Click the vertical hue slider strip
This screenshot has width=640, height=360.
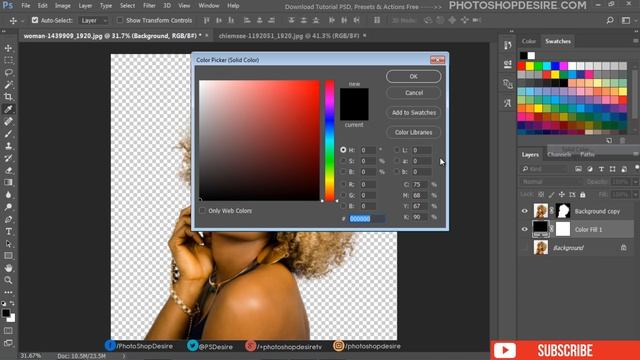pos(329,140)
